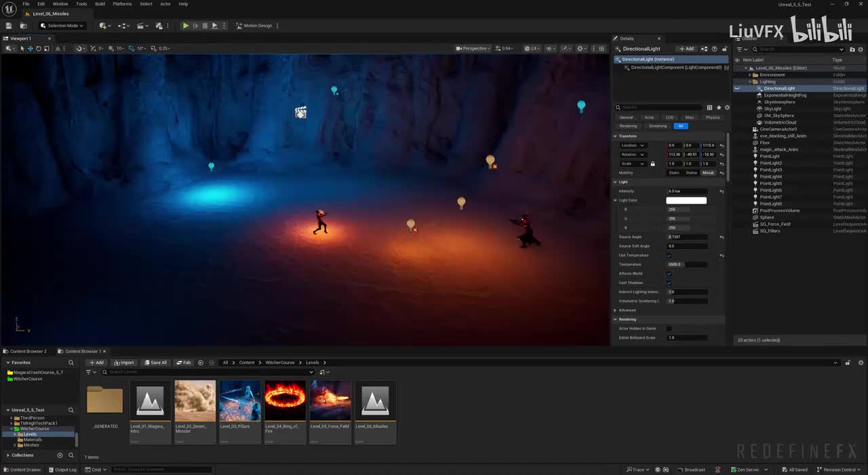Click the lock icon beside Scale
Image resolution: width=868 pixels, height=475 pixels.
pyautogui.click(x=653, y=164)
